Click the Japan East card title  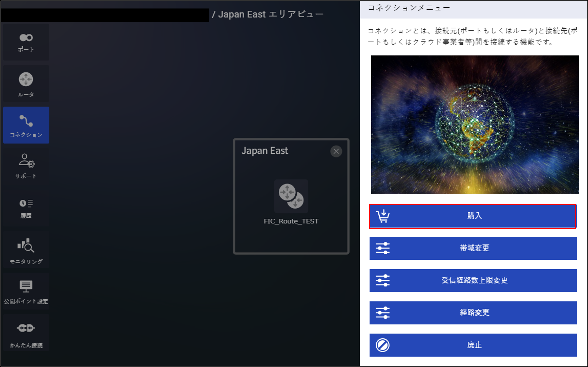[x=265, y=151]
